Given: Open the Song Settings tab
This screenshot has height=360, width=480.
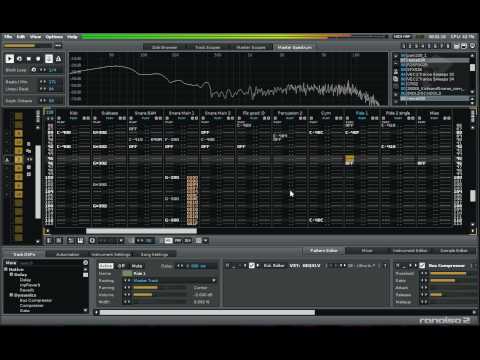Looking at the screenshot, I should point(154,254).
